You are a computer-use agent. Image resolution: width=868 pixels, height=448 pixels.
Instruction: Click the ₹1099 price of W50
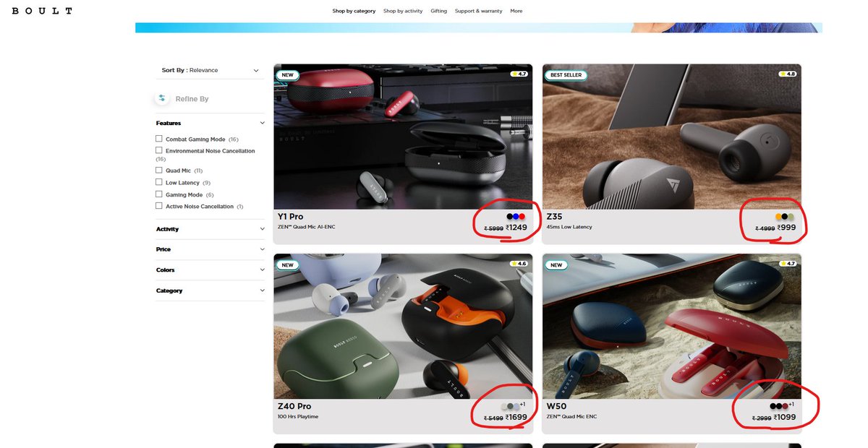(x=785, y=417)
